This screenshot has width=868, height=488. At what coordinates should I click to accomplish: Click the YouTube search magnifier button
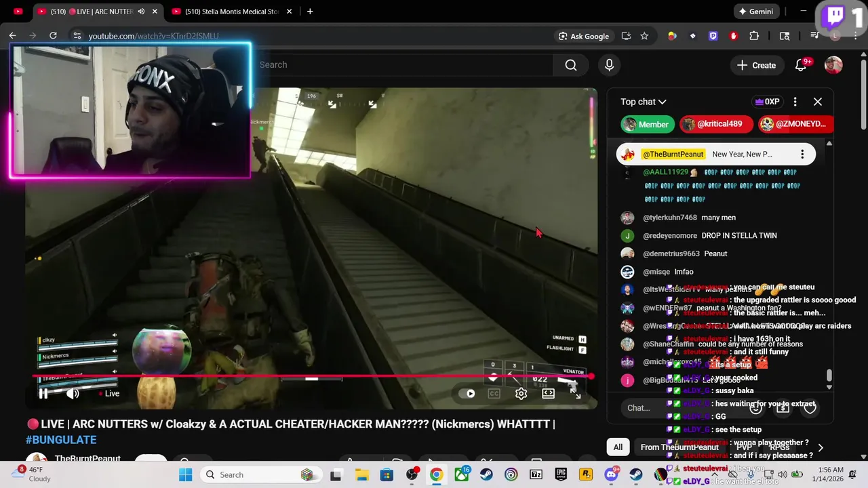(571, 65)
